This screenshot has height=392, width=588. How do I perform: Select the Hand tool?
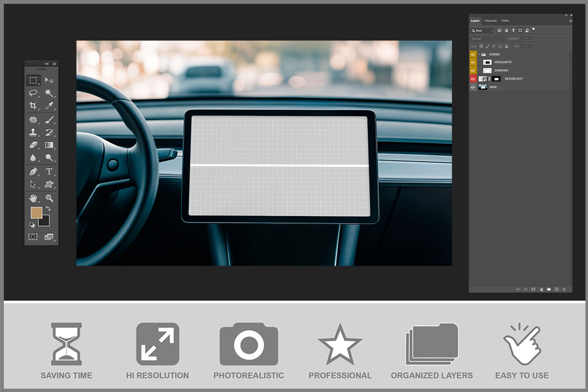[x=33, y=198]
